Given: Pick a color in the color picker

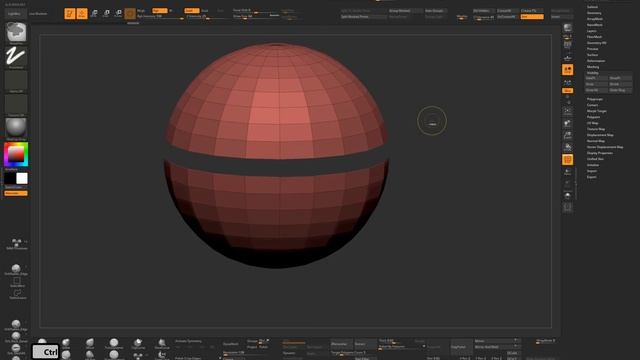Looking at the screenshot, I should [x=16, y=154].
